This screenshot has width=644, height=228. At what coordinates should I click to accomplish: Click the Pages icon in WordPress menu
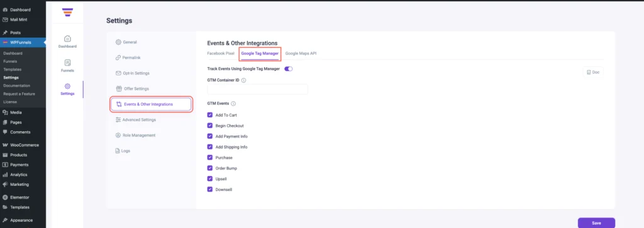pos(5,122)
